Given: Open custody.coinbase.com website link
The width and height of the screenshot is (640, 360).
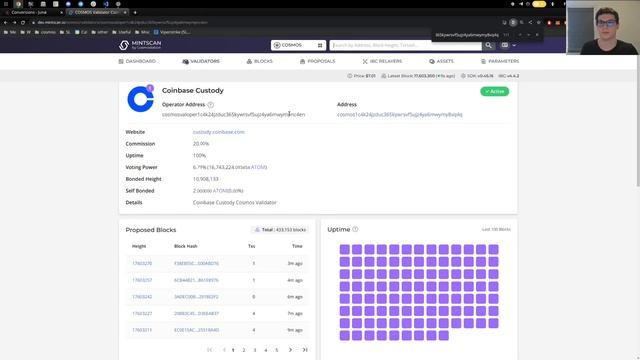Looking at the screenshot, I should 219,132.
